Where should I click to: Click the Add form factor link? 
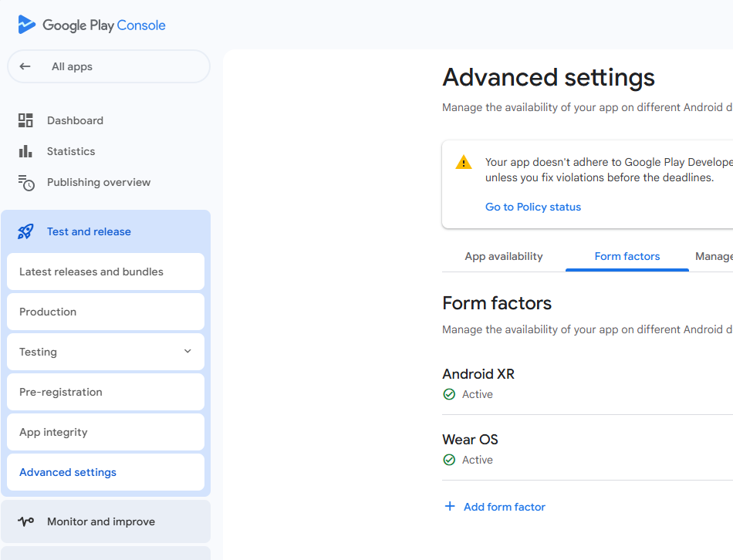pyautogui.click(x=505, y=507)
